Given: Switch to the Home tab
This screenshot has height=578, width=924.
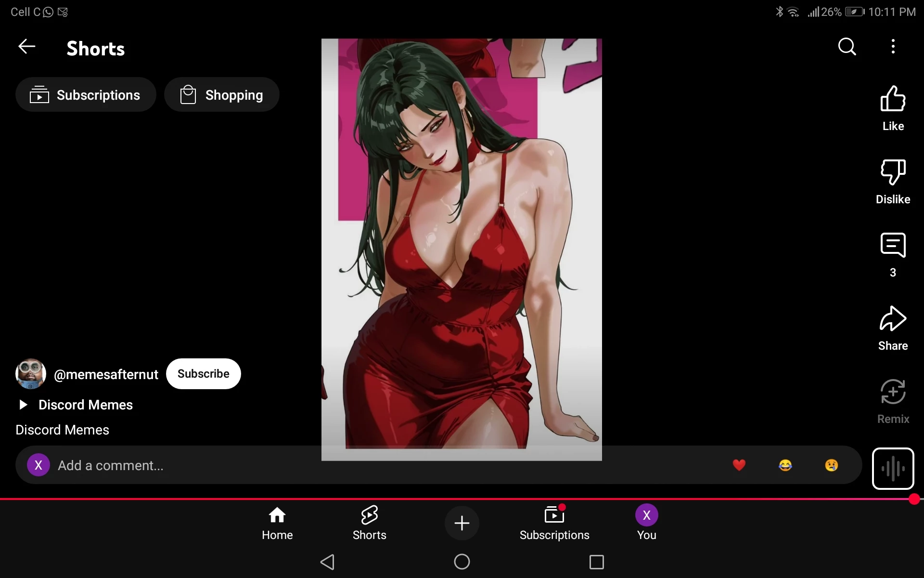Looking at the screenshot, I should 277,523.
